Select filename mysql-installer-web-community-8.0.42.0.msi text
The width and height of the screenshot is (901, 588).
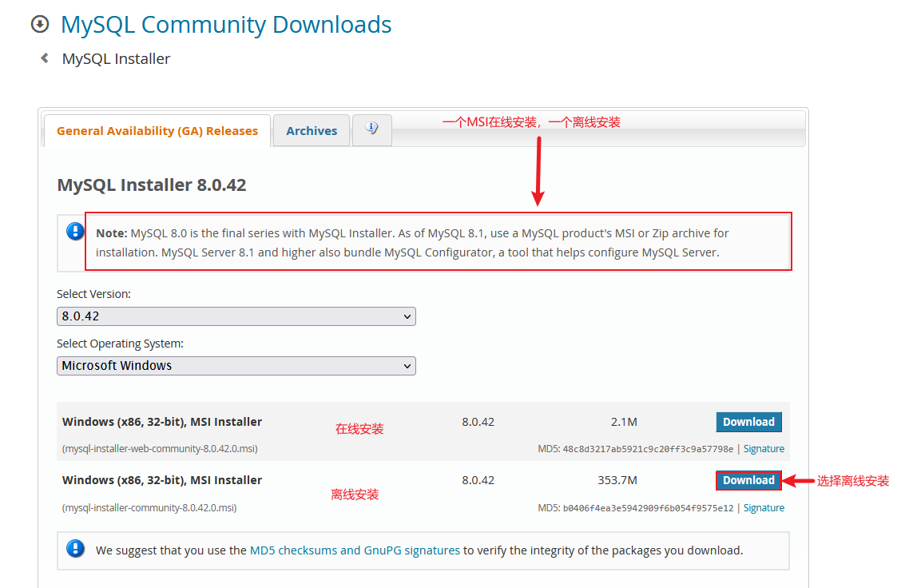tap(160, 449)
